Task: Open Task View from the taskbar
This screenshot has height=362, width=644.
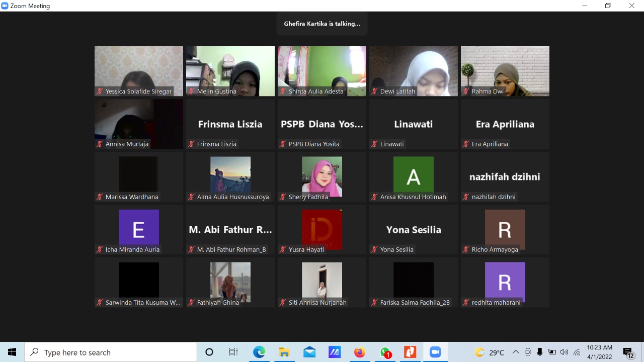Action: (x=233, y=352)
